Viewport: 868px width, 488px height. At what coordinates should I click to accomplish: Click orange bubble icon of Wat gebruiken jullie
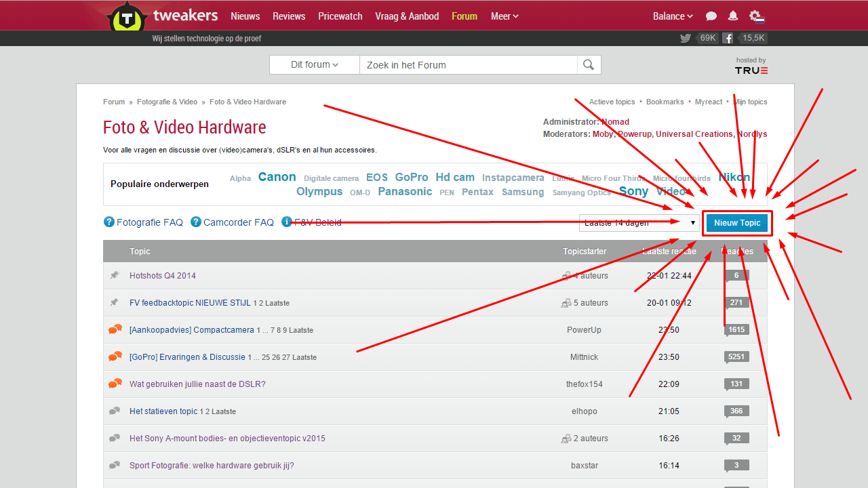115,384
